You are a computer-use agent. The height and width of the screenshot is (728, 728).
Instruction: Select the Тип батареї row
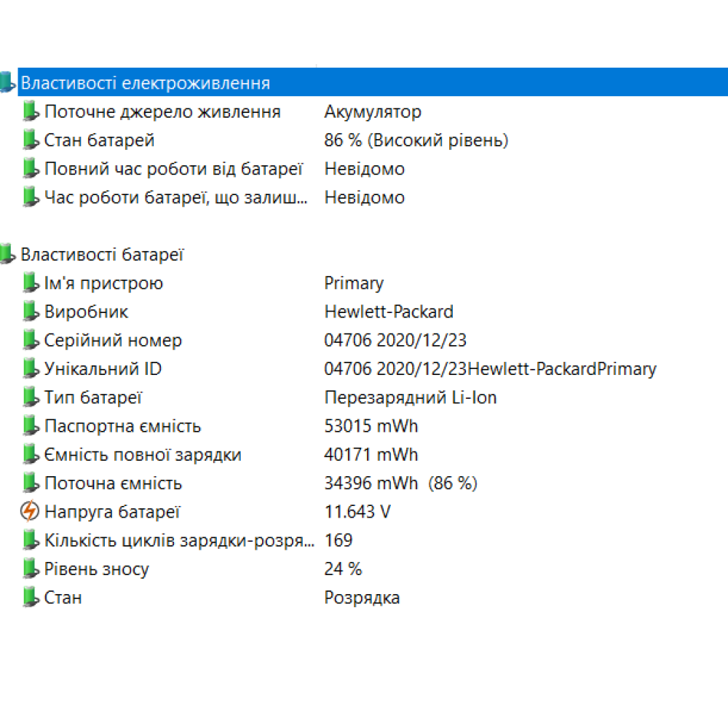pos(93,397)
